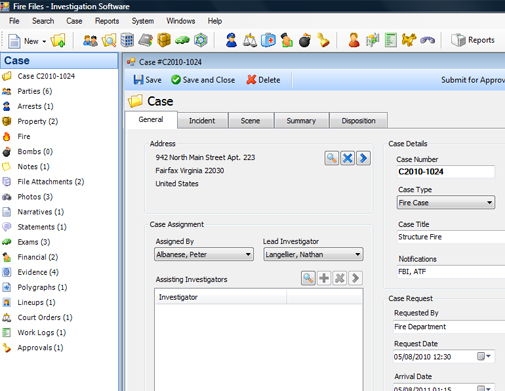This screenshot has width=505, height=391.
Task: Switch to the Summary tab
Action: coord(301,121)
